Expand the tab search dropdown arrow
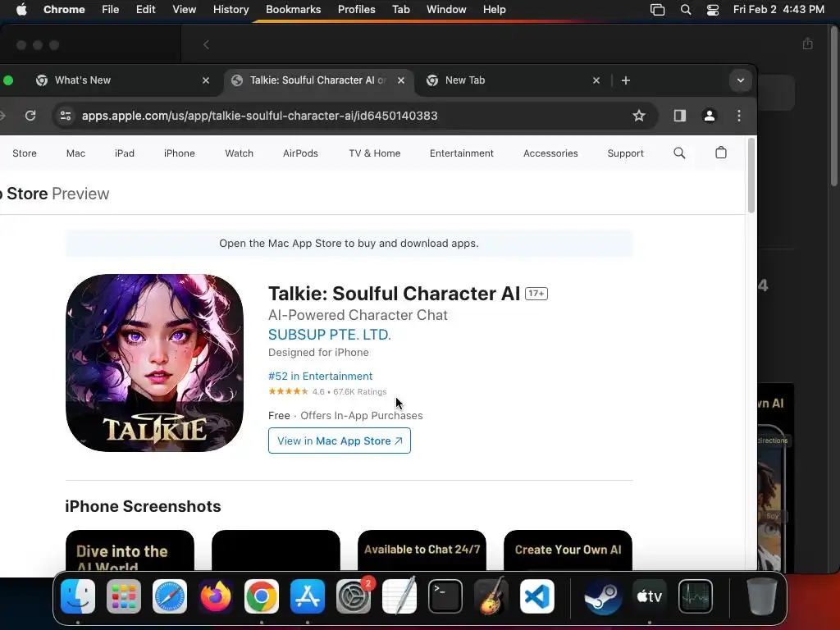The height and width of the screenshot is (630, 840). pyautogui.click(x=741, y=80)
